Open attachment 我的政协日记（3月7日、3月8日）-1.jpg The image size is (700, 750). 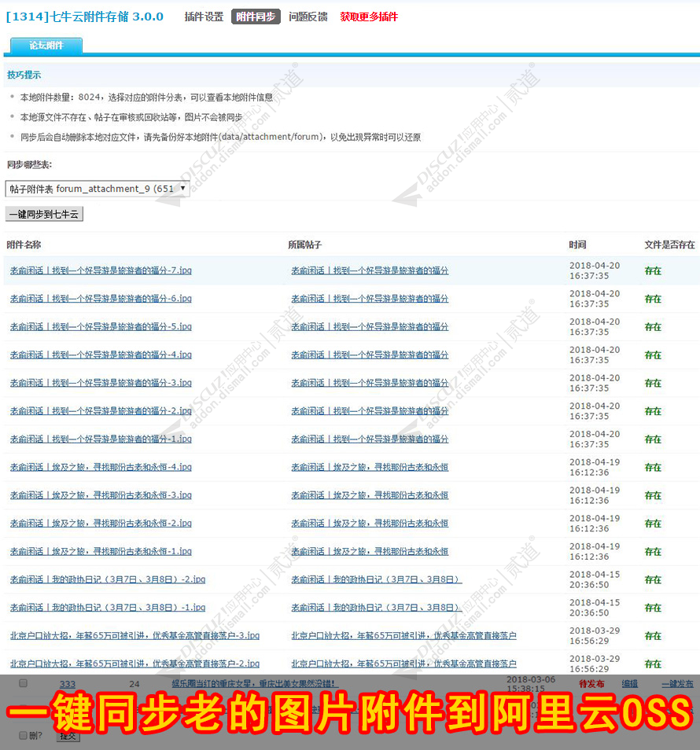[108, 608]
